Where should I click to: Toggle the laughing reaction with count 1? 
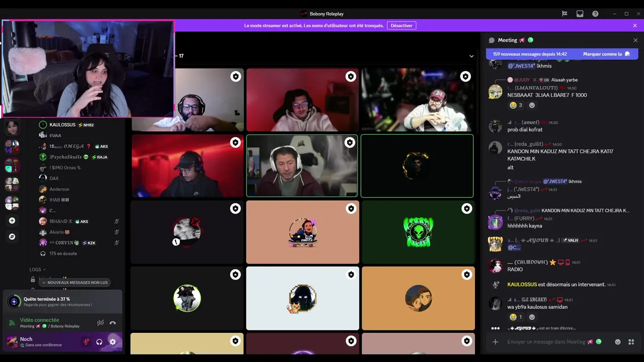[516, 317]
